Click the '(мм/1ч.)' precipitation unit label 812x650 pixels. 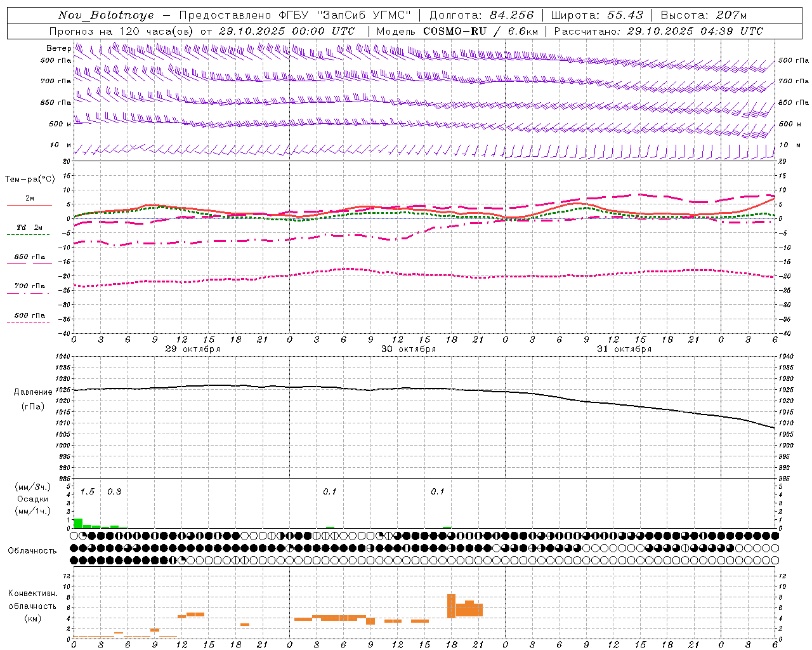[x=33, y=511]
